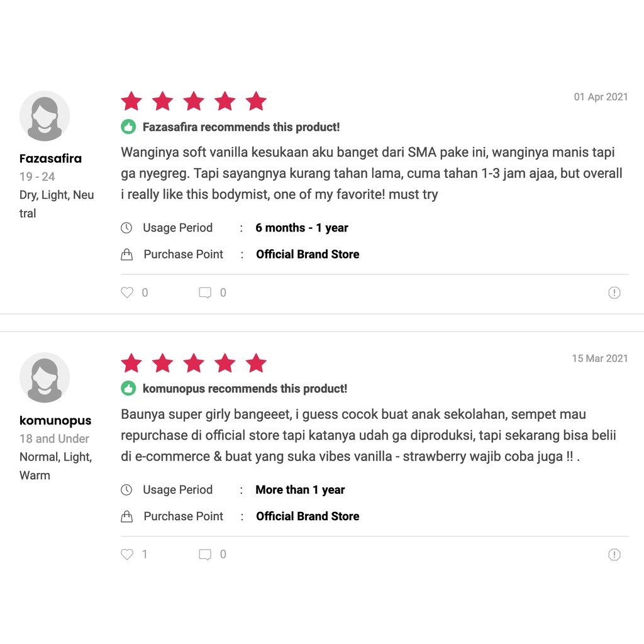Click the five-star rating on komunopus's review
Image resolution: width=644 pixels, height=644 pixels.
(x=194, y=363)
